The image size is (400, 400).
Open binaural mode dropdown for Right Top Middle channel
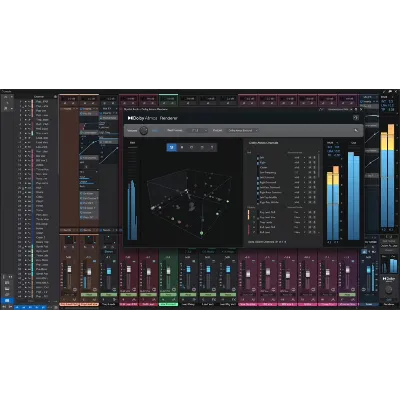click(x=299, y=202)
